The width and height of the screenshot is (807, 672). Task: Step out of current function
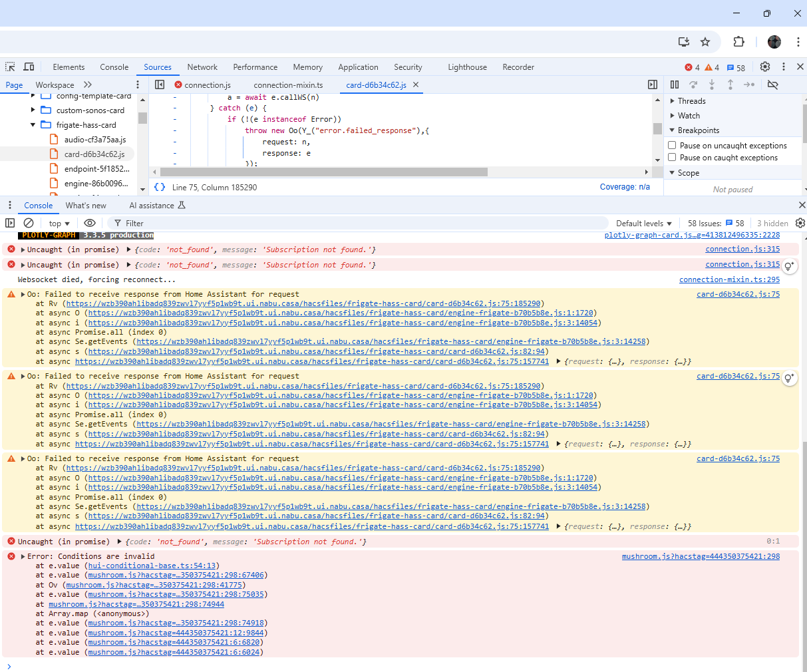(729, 84)
